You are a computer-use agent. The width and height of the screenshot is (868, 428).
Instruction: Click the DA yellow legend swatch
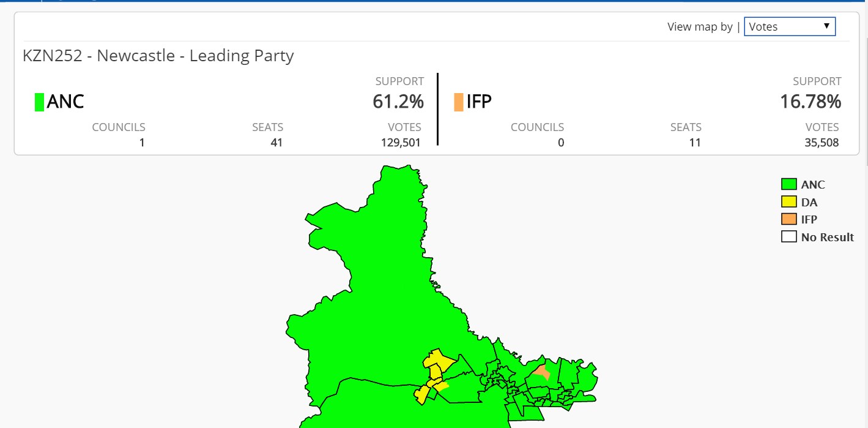pyautogui.click(x=788, y=201)
